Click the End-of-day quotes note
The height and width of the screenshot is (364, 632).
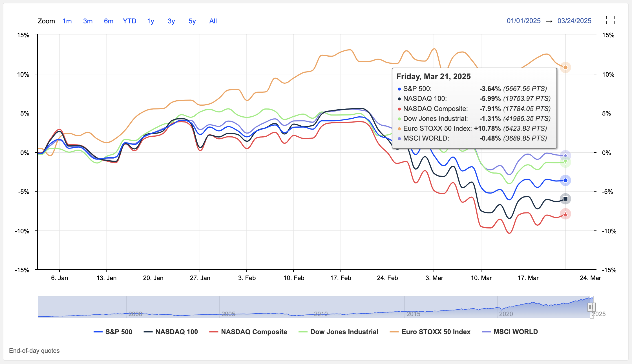pyautogui.click(x=34, y=351)
